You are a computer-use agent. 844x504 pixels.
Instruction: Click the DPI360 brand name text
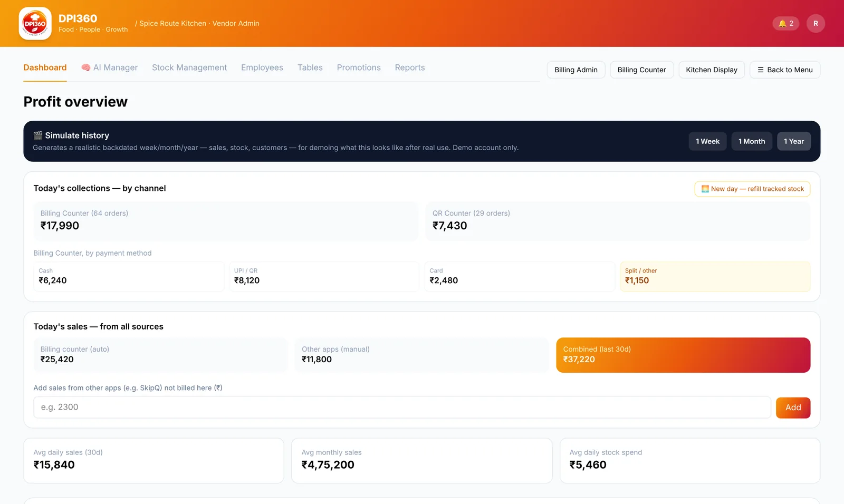78,18
